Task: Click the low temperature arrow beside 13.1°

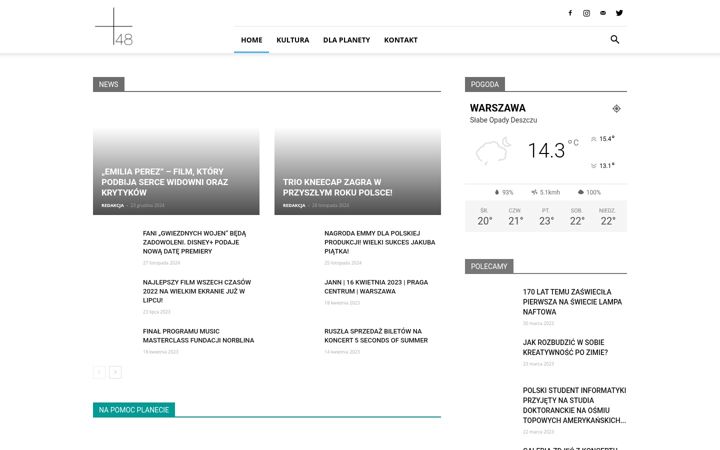Action: [x=593, y=166]
